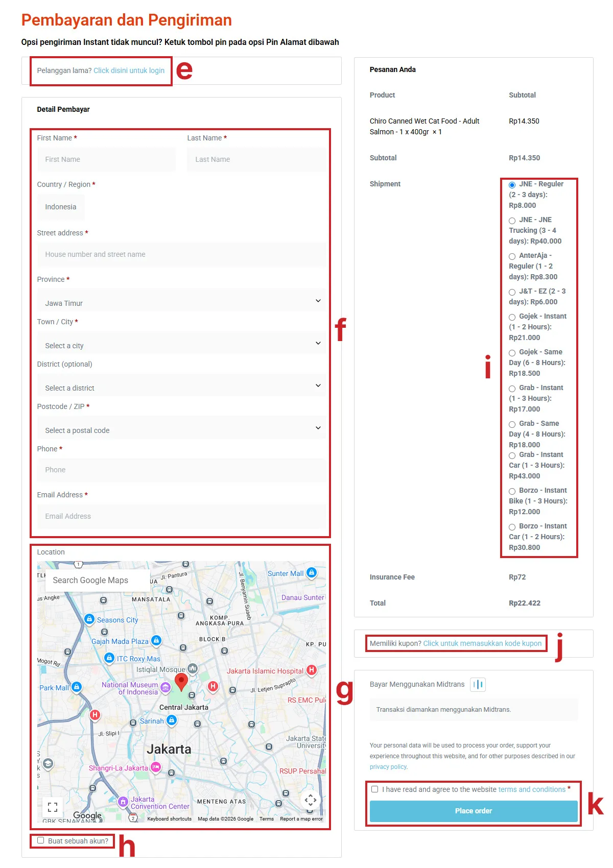Select Grab - Instant Car shipping option
Viewport: 613px width, 868px height.
(x=512, y=455)
